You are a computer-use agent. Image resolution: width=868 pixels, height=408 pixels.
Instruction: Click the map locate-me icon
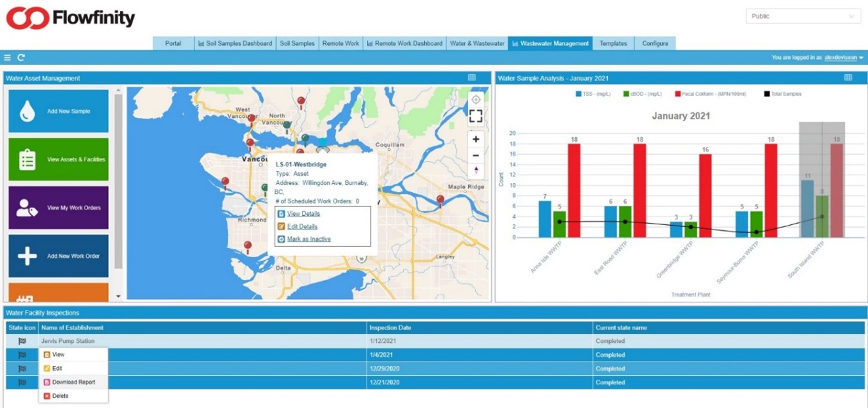[x=475, y=100]
